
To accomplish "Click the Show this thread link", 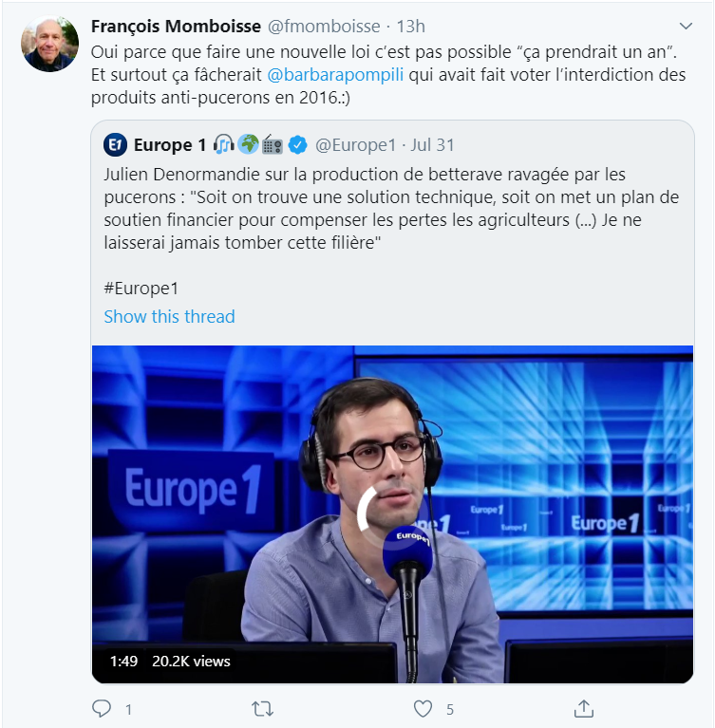I will [170, 317].
